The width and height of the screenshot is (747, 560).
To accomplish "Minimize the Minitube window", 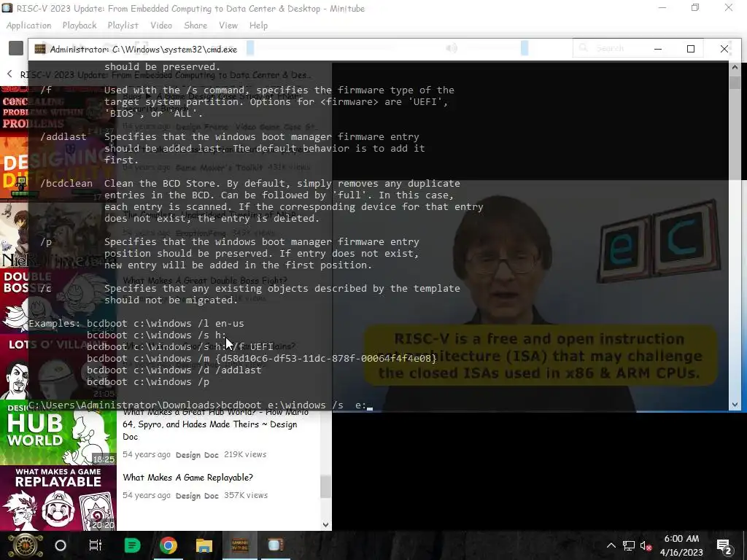I will [x=662, y=7].
